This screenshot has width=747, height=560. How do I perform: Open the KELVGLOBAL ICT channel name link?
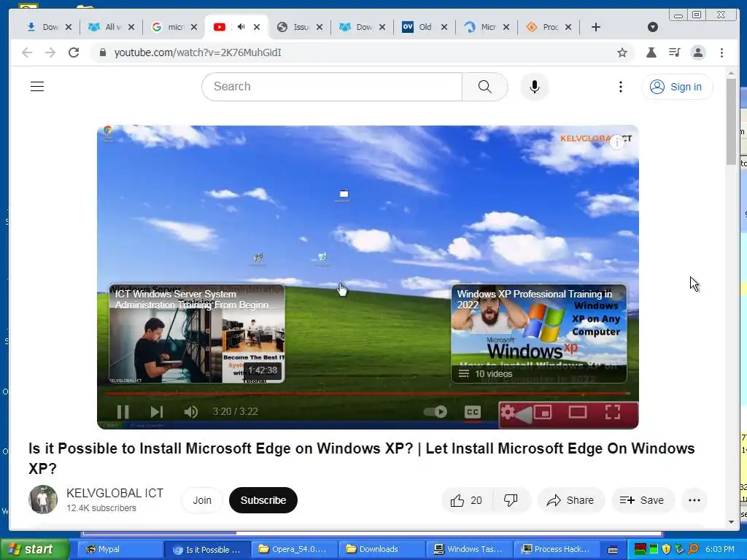coord(115,493)
